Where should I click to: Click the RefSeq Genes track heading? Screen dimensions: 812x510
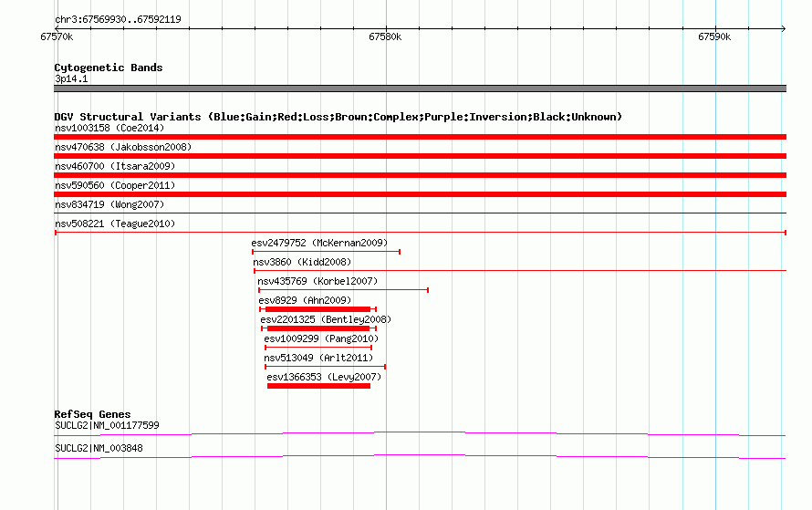click(92, 414)
